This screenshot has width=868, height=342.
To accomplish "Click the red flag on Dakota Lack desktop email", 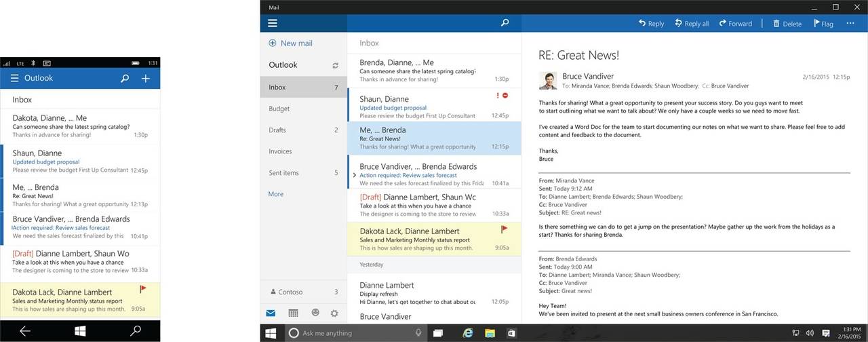I will [x=504, y=230].
